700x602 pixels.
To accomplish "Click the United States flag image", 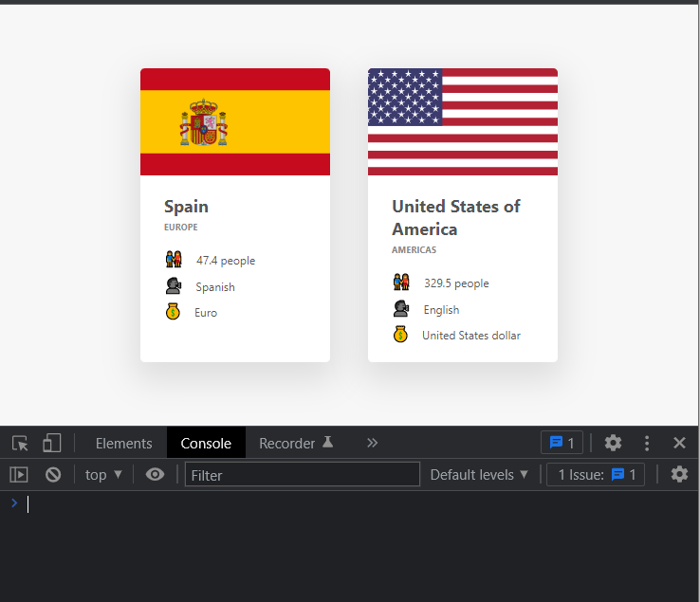I will click(x=463, y=122).
